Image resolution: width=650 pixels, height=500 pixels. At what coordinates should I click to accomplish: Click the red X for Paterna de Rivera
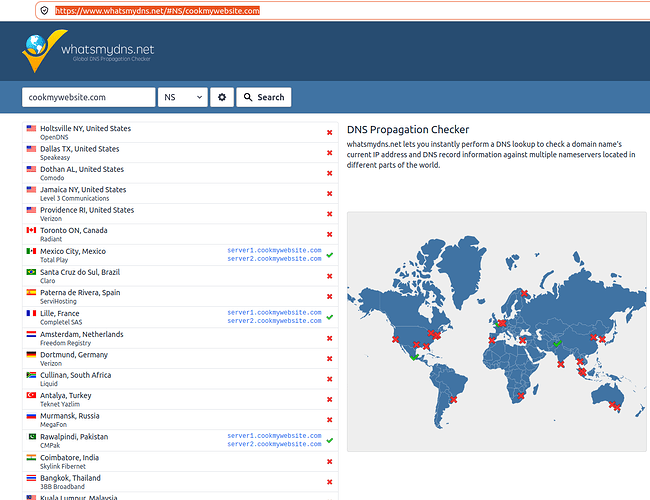[x=330, y=296]
